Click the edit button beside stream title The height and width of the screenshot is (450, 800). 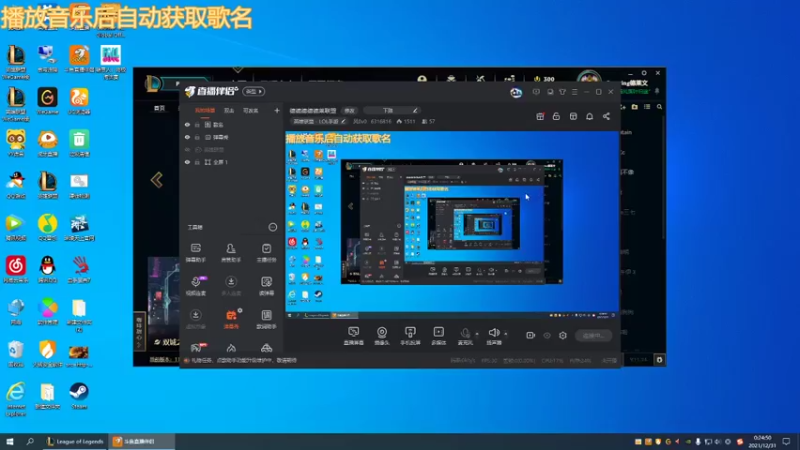349,110
